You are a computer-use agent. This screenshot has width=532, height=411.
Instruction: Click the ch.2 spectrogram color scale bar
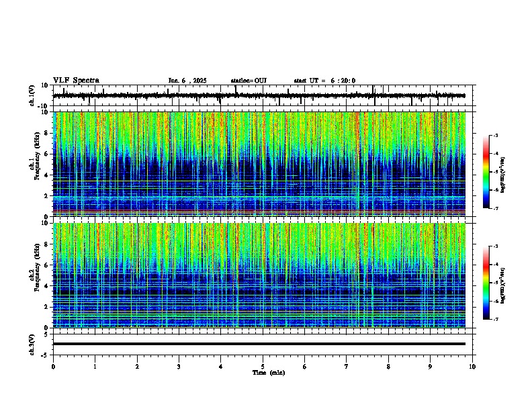click(486, 283)
